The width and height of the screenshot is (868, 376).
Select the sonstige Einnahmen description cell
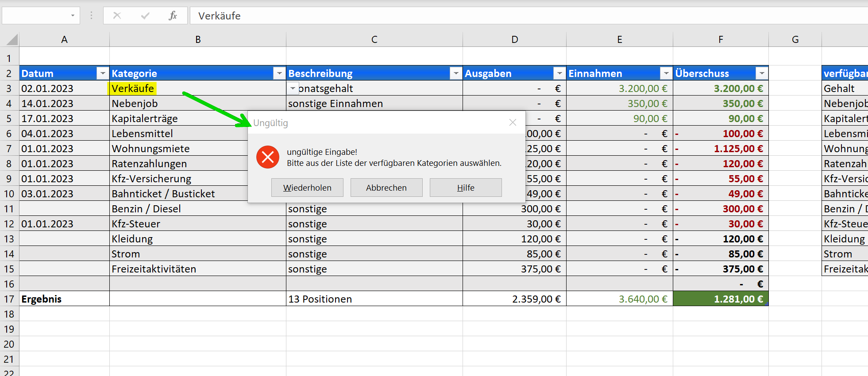[374, 104]
